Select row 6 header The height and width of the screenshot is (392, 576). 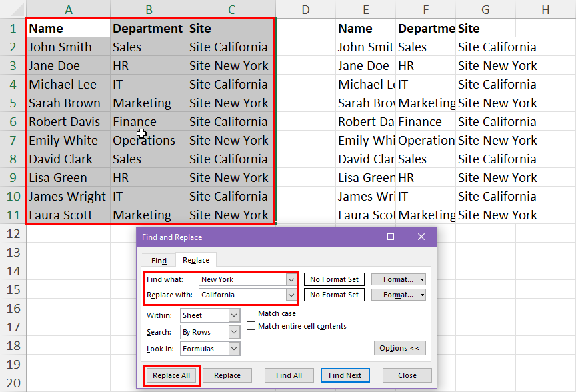(13, 121)
